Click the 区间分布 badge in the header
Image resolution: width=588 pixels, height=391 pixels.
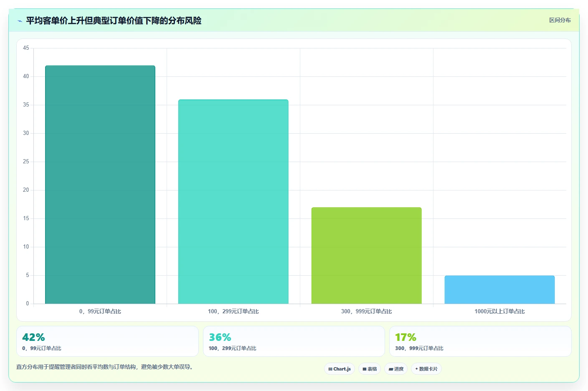click(560, 20)
